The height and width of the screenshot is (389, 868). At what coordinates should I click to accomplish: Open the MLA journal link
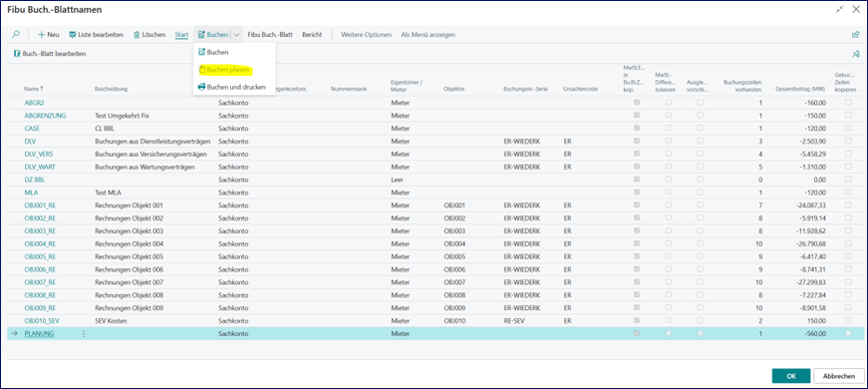pos(31,193)
